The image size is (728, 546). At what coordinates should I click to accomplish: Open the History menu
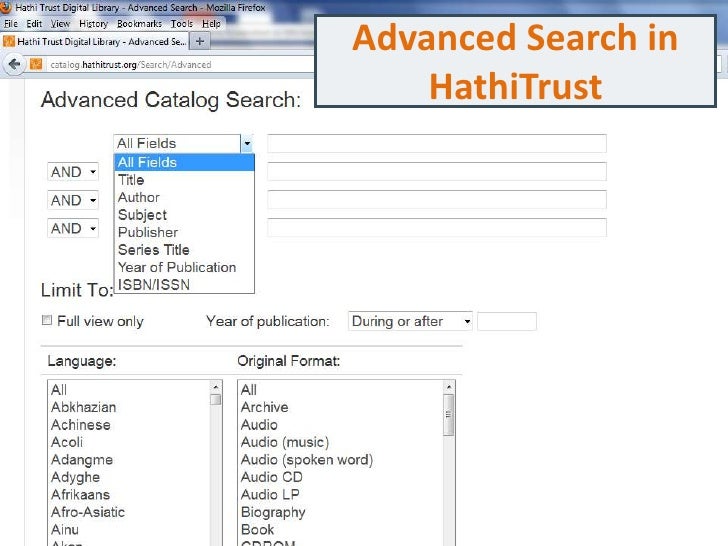click(93, 24)
